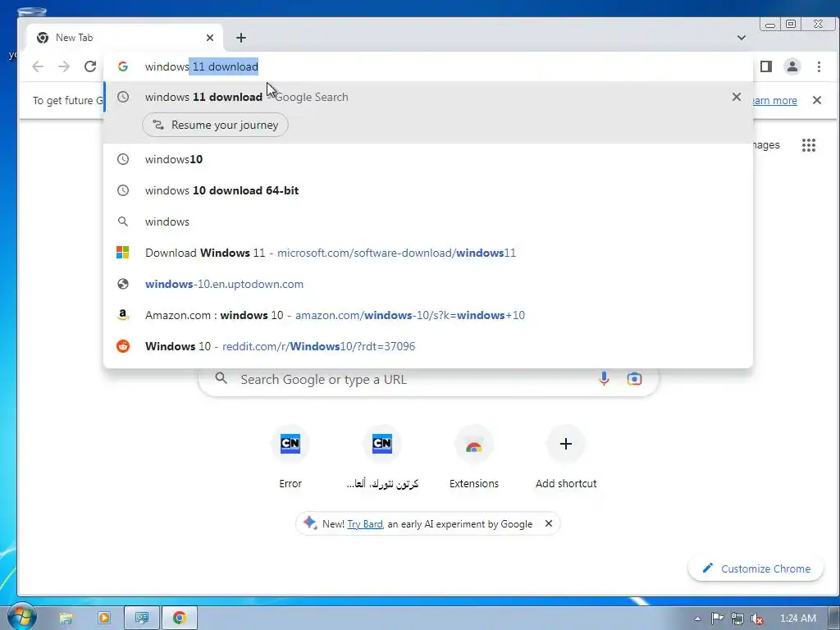The width and height of the screenshot is (840, 630).
Task: Open the Google apps grid icon
Action: pyautogui.click(x=809, y=145)
